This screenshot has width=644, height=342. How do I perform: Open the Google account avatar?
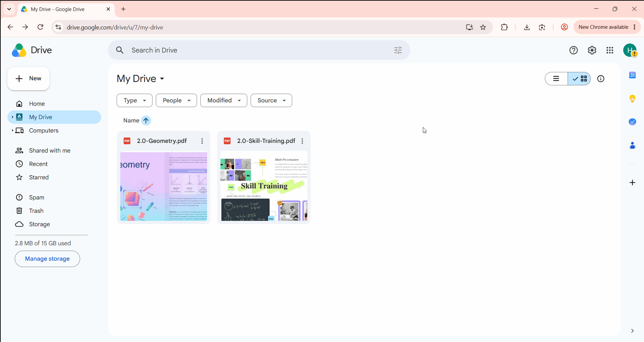(630, 50)
